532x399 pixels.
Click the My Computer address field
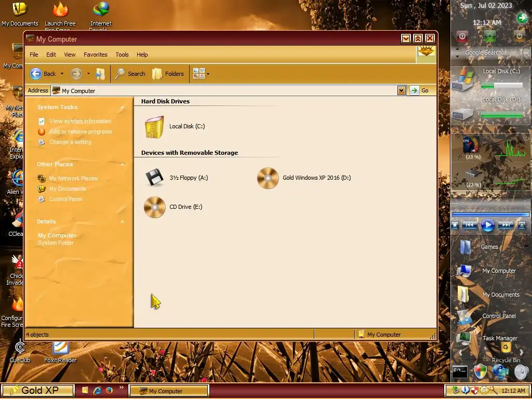[224, 90]
